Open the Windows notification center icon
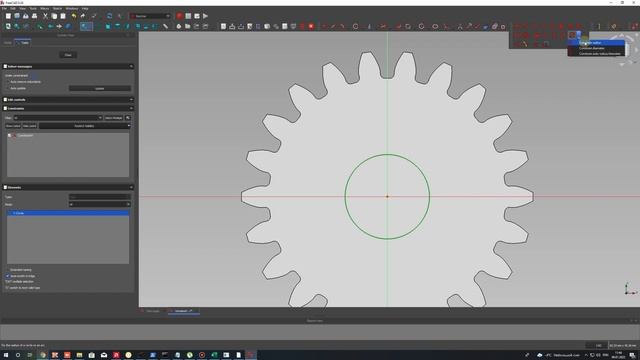The height and width of the screenshot is (360, 640). [632, 355]
